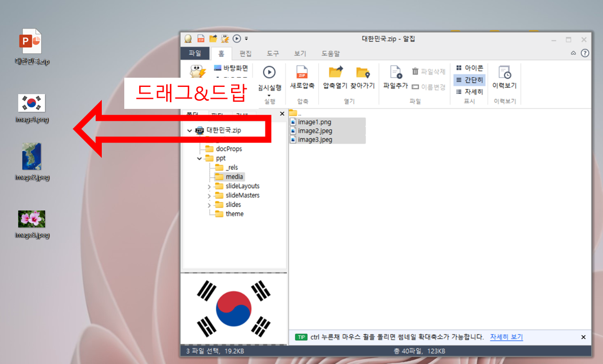Screen dimensions: 603x364
Task: Click 새로압축 new archive button
Action: tap(302, 77)
